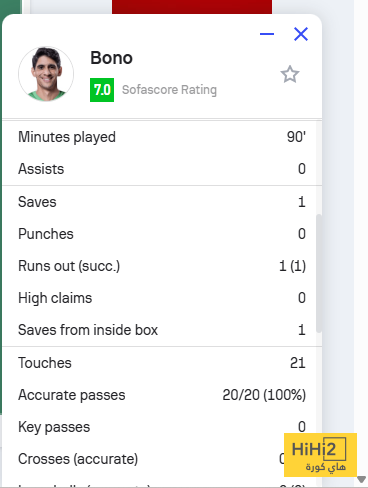
Task: Select the Punches stat row
Action: pos(162,234)
